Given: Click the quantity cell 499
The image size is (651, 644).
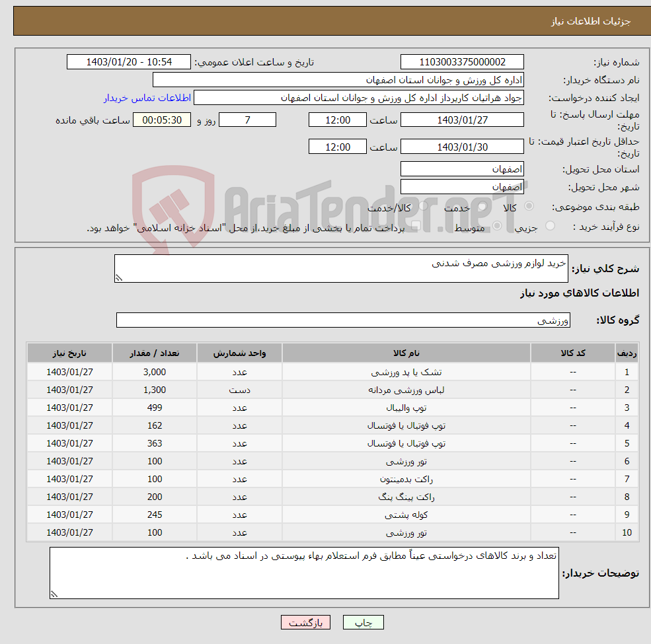Looking at the screenshot, I should pos(155,408).
